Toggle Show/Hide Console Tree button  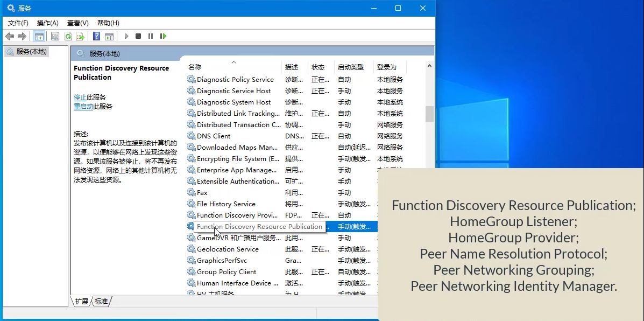click(x=39, y=36)
